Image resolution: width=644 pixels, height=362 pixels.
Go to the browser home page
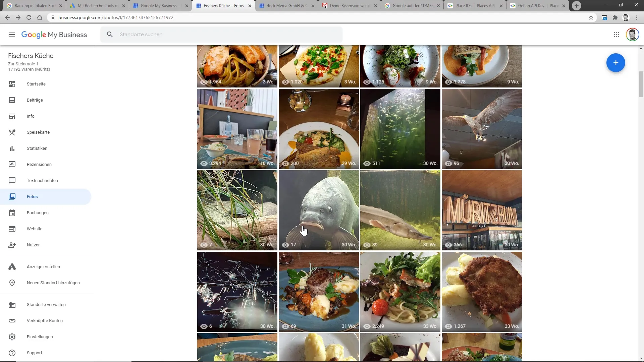tap(40, 17)
